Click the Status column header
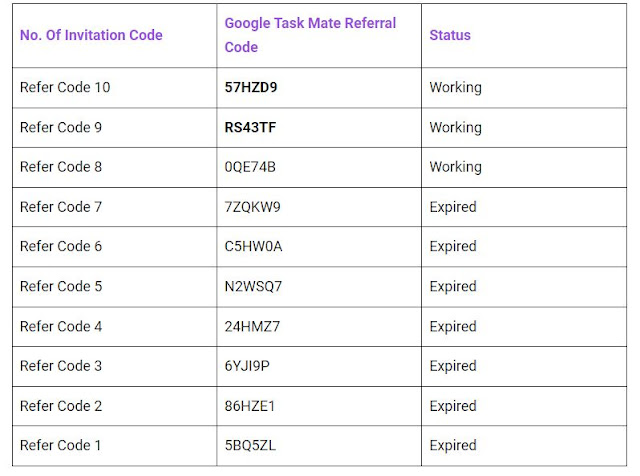This screenshot has width=640, height=476. (x=450, y=36)
